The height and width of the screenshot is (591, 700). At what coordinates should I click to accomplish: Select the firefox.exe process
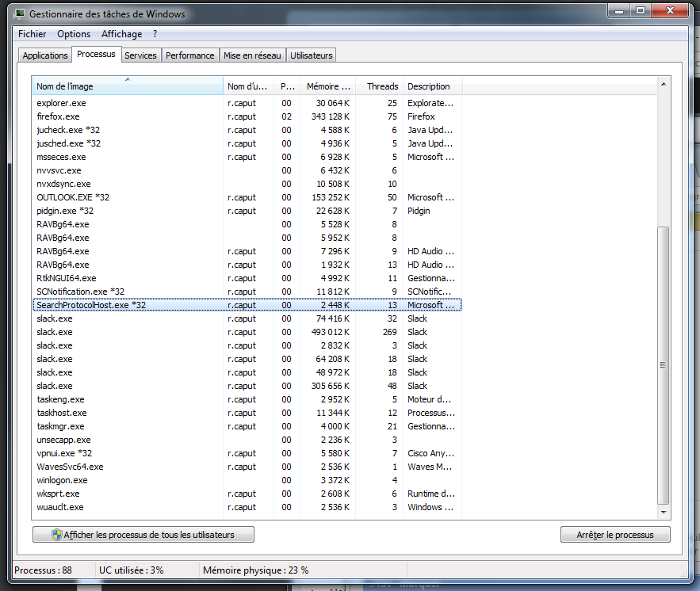(x=247, y=116)
